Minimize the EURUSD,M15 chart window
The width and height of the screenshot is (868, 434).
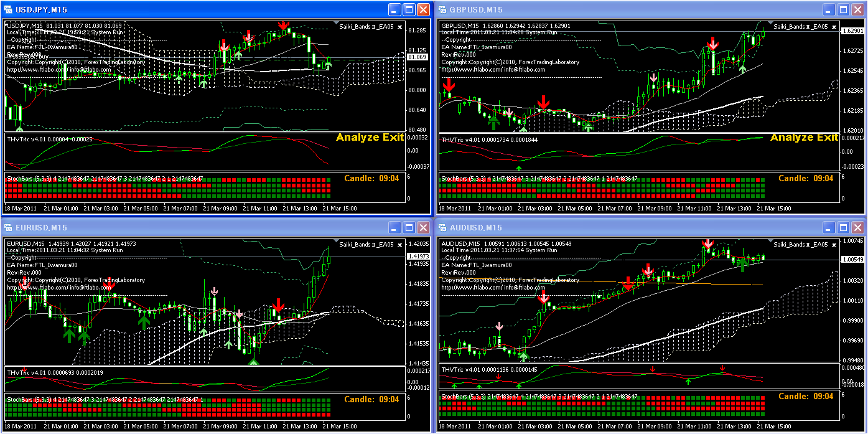(x=394, y=228)
